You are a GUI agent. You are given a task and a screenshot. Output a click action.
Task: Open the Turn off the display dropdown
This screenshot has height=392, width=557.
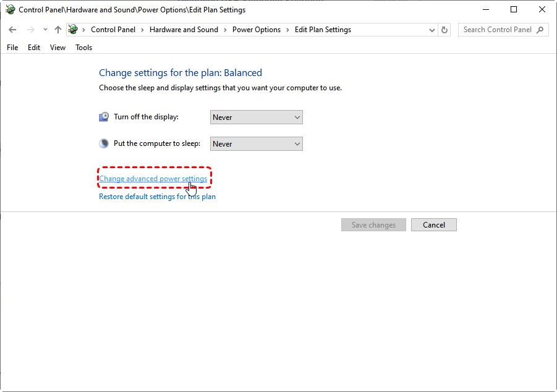pyautogui.click(x=256, y=117)
